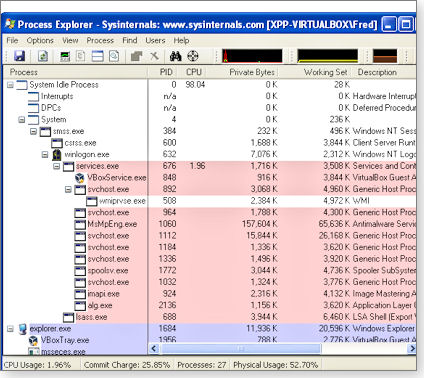Collapse the explorer.exe tree node
Screen dimensions: 424x378
10,329
